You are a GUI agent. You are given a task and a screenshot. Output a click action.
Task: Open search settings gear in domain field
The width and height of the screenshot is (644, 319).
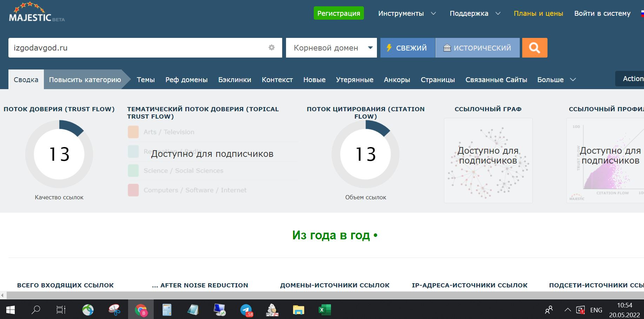coord(272,47)
